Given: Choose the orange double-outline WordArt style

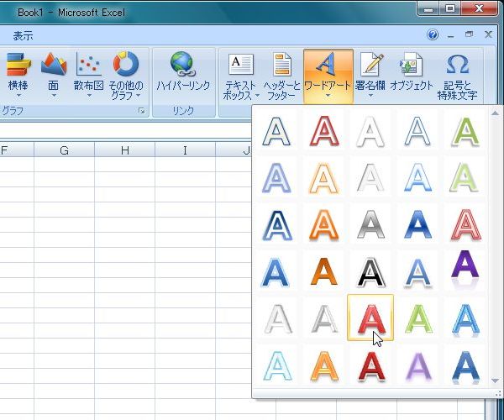Looking at the screenshot, I should tap(324, 224).
